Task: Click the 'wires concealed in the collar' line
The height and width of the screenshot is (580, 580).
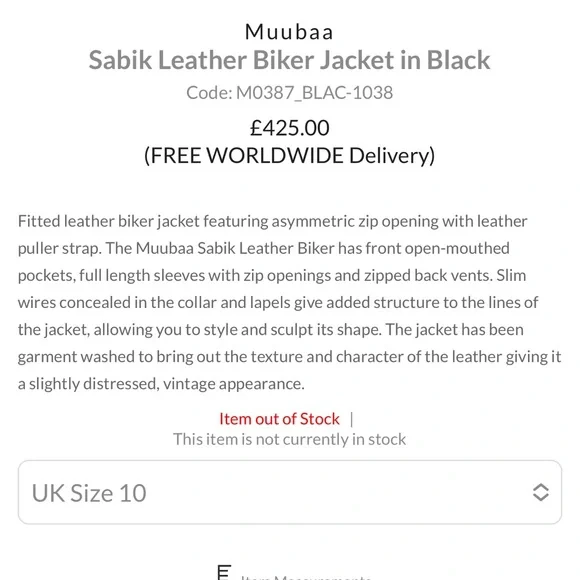Action: (278, 303)
